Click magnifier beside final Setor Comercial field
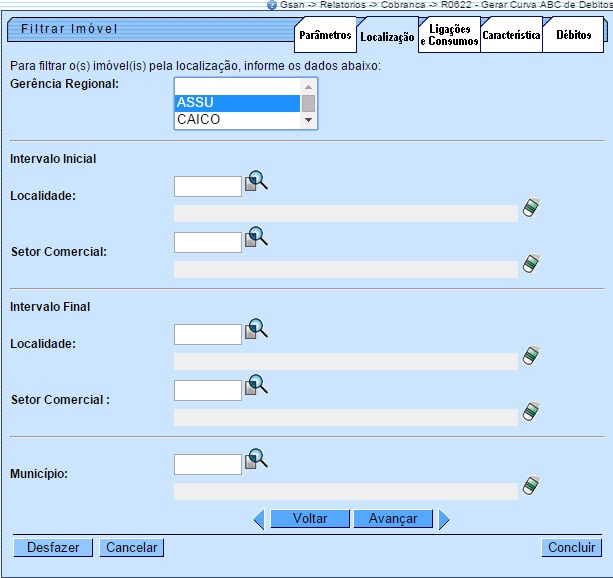This screenshot has height=578, width=613. pyautogui.click(x=257, y=386)
